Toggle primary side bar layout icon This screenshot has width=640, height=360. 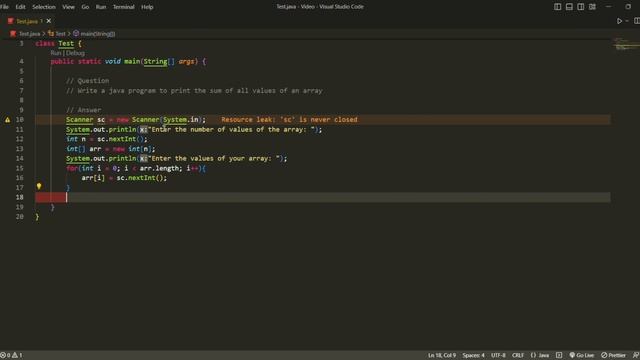tap(558, 7)
